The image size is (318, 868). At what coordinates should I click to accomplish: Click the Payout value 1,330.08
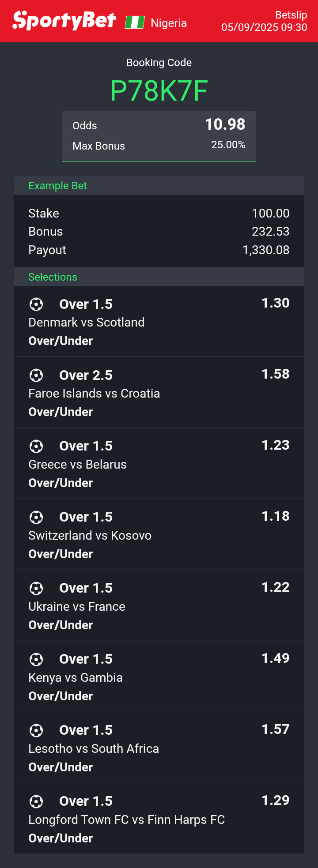pos(266,250)
